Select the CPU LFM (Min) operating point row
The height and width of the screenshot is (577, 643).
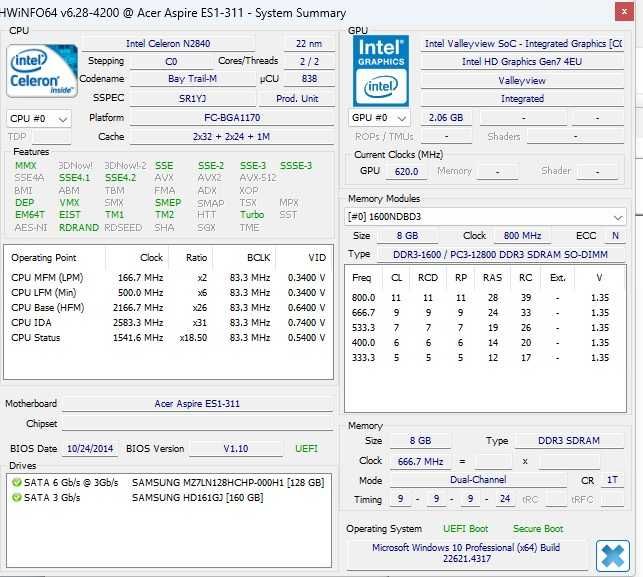click(168, 293)
